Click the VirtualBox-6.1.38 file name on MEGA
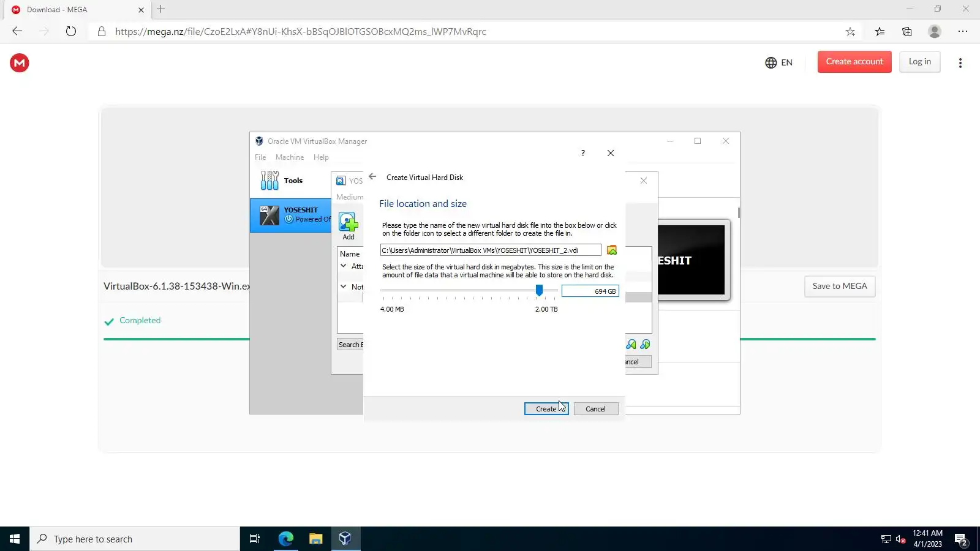Image resolution: width=980 pixels, height=551 pixels. tap(177, 286)
